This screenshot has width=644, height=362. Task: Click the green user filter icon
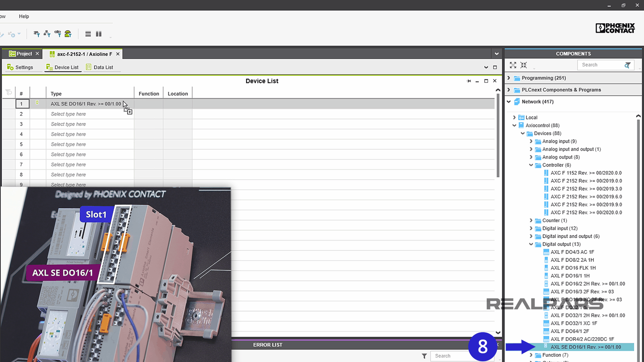(x=68, y=34)
